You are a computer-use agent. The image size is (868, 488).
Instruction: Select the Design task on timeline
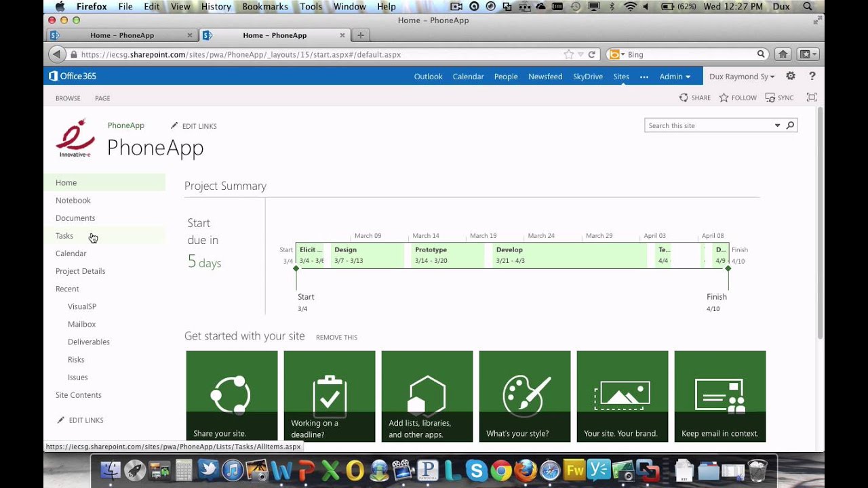368,255
